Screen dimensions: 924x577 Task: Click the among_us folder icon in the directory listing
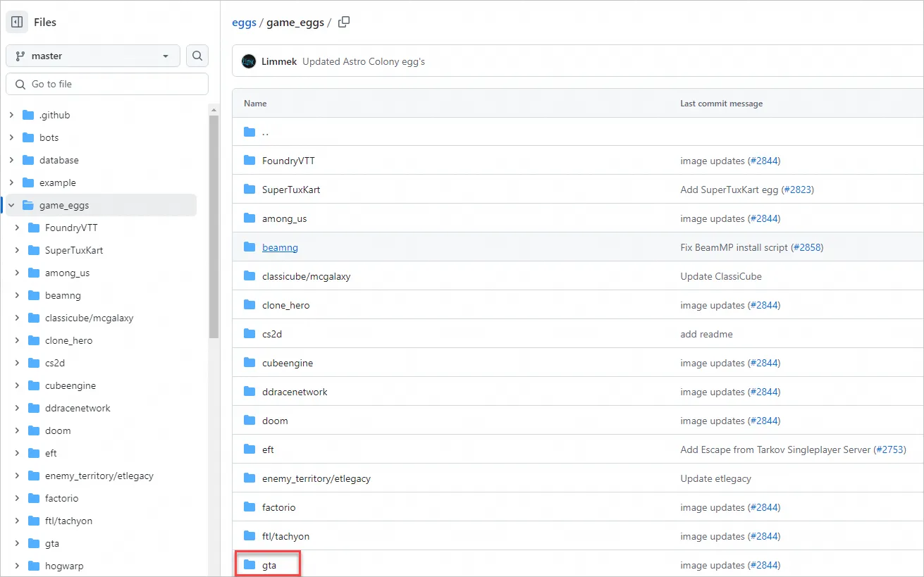tap(250, 218)
